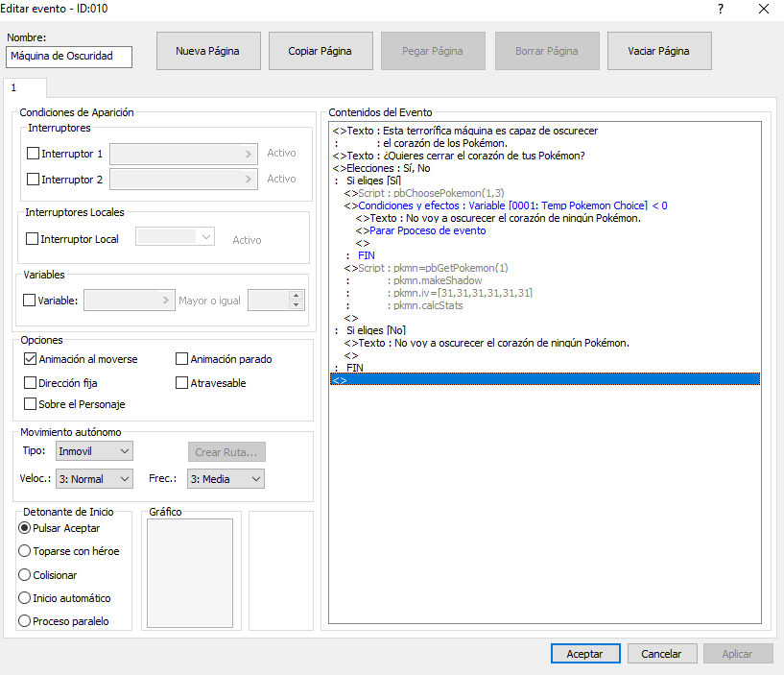Enable the Interruptor 1 checkbox

pyautogui.click(x=33, y=154)
